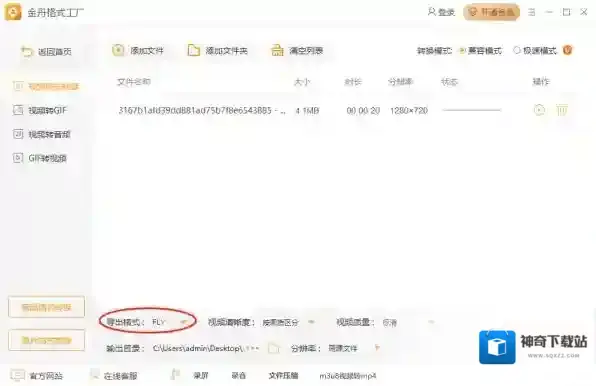
Task: Click the GIF转视频 sidebar icon
Action: click(x=18, y=158)
